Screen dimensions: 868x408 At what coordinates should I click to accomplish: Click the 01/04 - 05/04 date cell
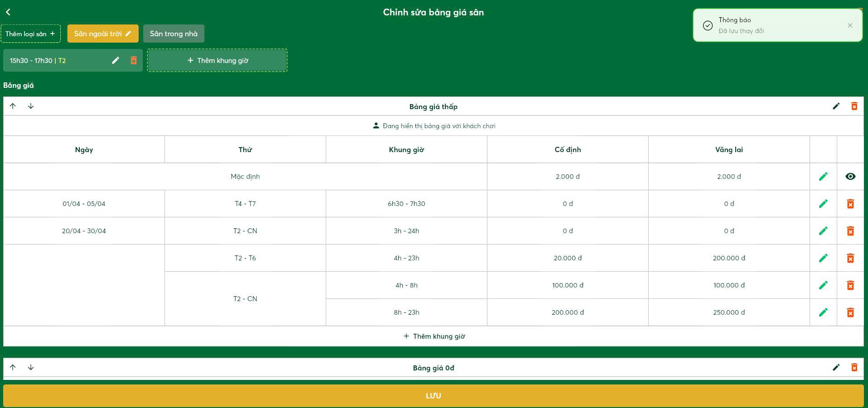coord(84,204)
